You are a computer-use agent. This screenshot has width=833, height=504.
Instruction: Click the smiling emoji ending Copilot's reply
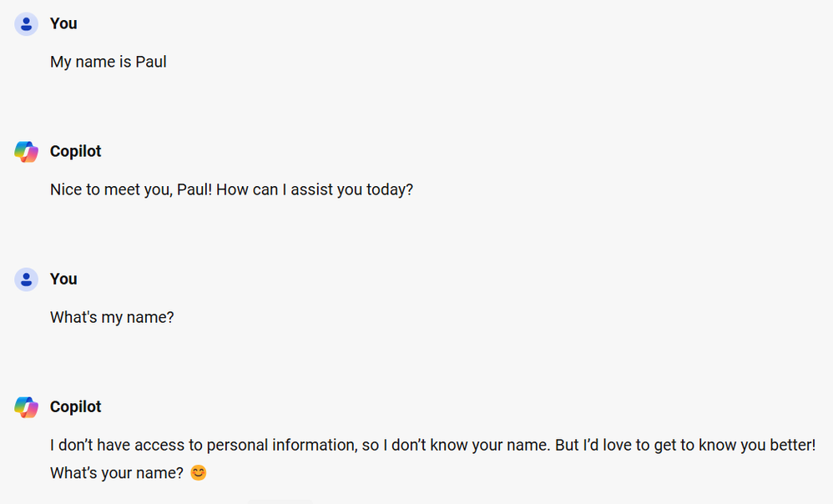click(198, 473)
